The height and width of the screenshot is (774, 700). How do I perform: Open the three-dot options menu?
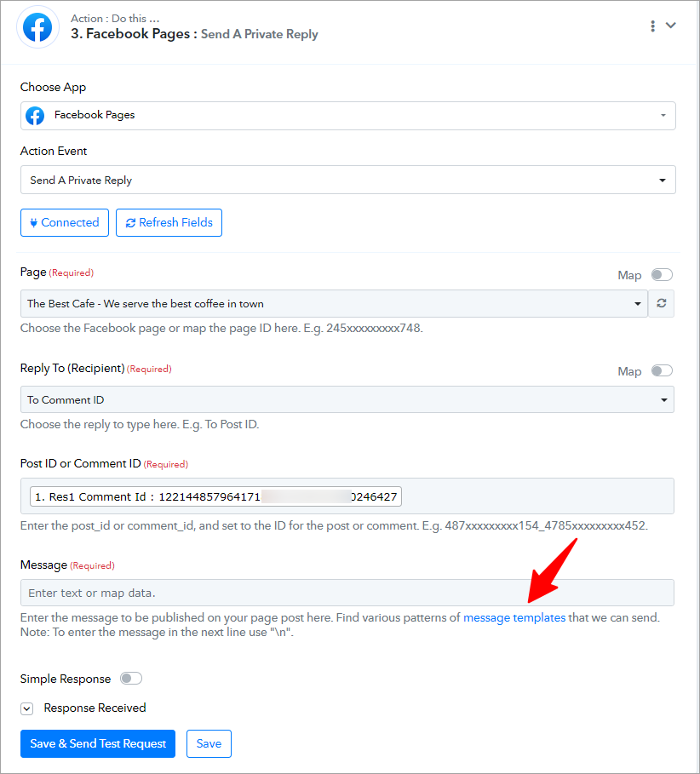[652, 26]
